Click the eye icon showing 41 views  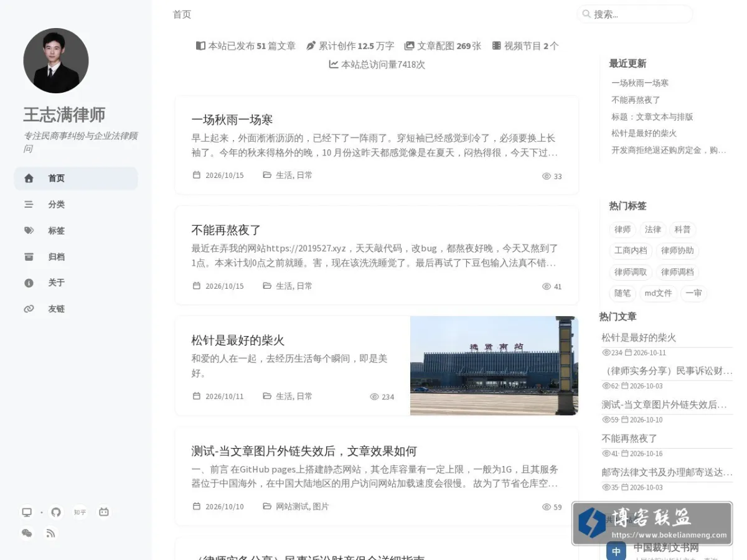(x=547, y=287)
